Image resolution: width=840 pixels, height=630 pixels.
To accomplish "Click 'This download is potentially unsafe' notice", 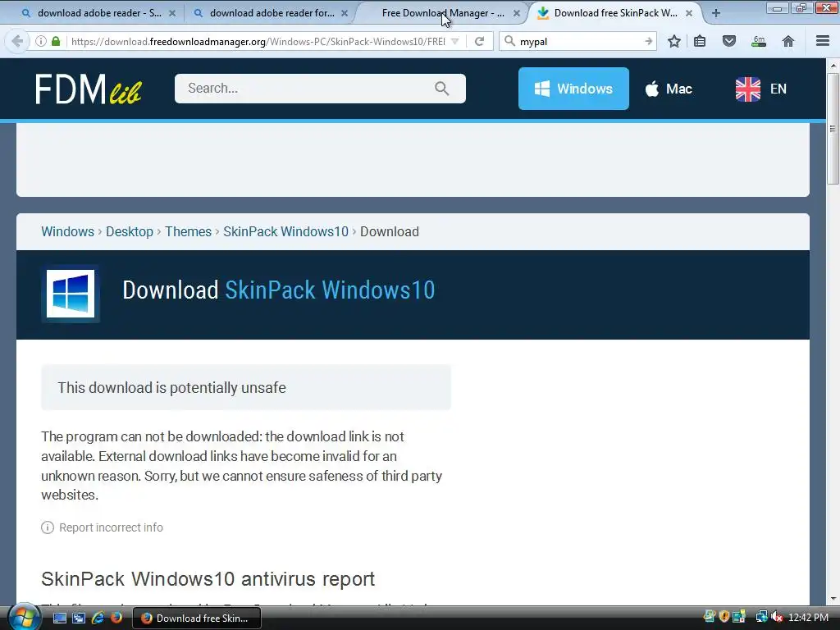I will coord(246,387).
